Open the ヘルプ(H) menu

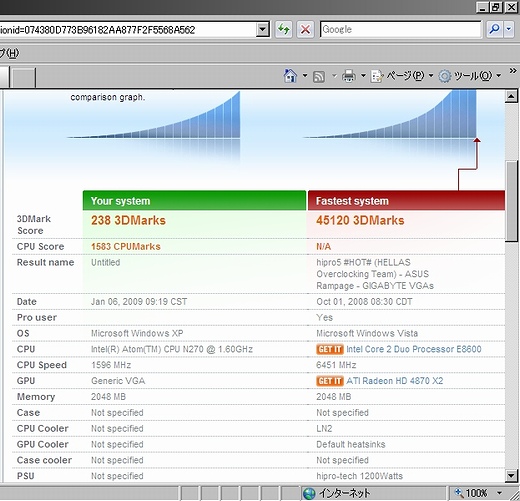9,53
